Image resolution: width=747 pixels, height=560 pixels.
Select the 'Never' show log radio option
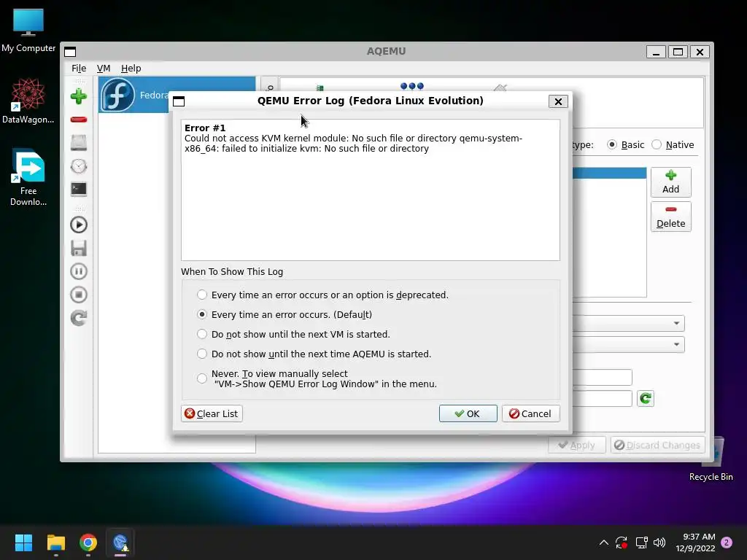[x=202, y=378]
